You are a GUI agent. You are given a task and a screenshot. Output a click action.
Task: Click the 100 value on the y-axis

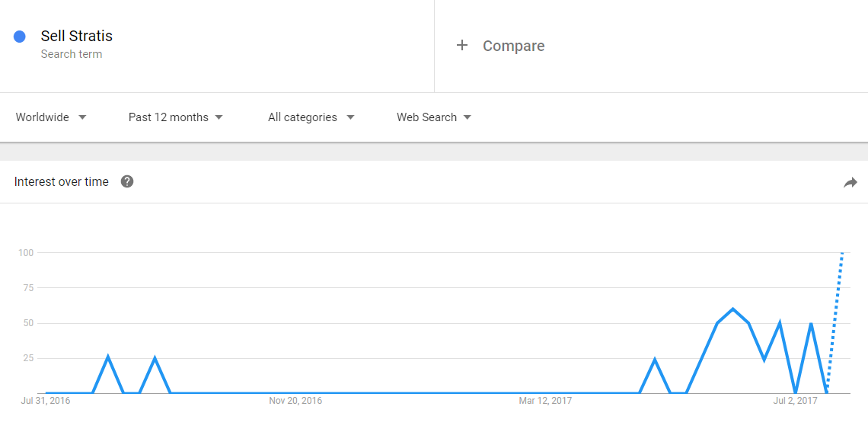click(26, 252)
